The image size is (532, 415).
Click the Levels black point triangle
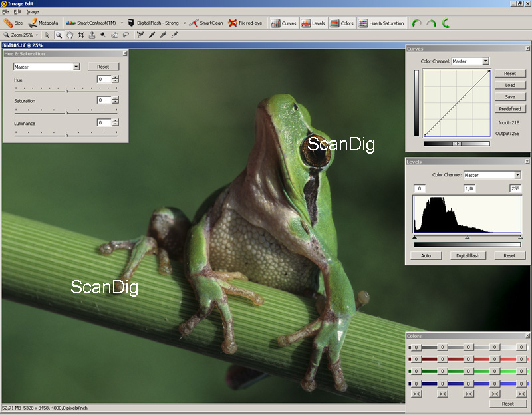(x=414, y=237)
